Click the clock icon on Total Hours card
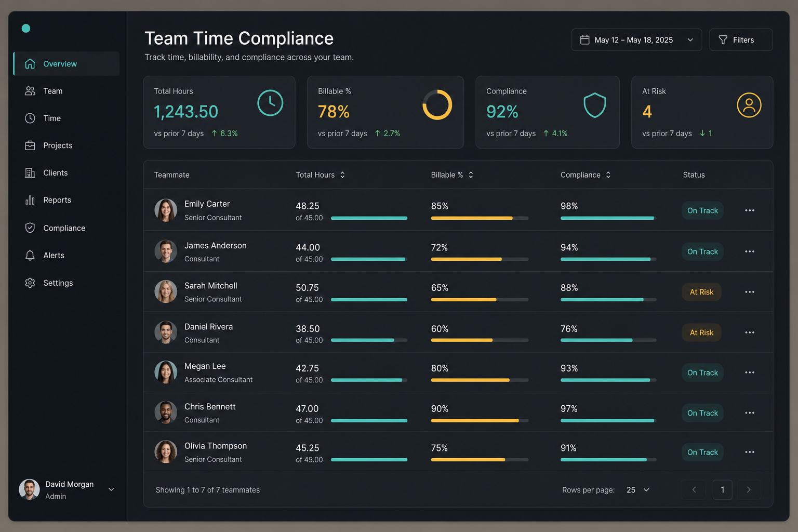 (270, 103)
